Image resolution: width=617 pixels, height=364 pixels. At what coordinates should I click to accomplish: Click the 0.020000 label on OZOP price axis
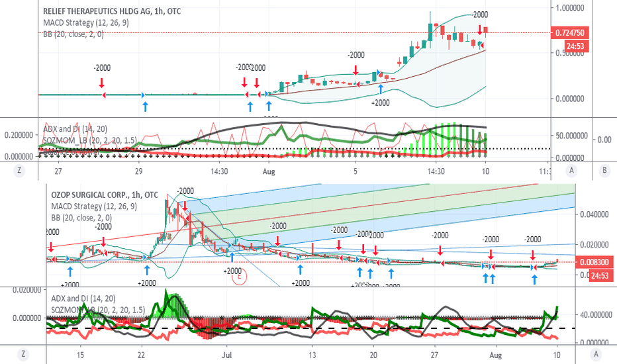pyautogui.click(x=594, y=245)
